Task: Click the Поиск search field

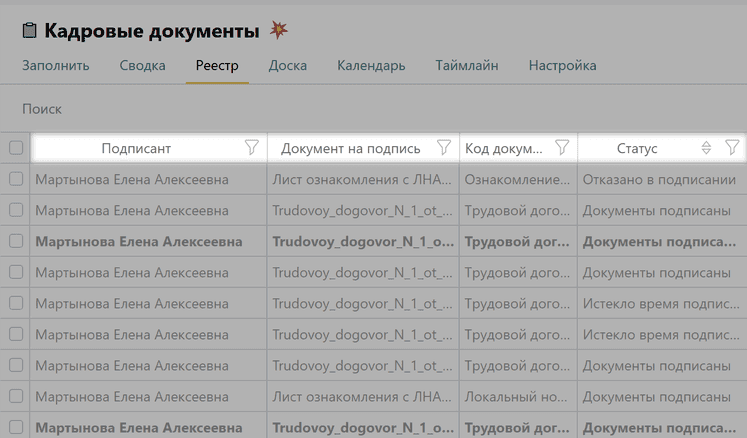Action: [42, 108]
